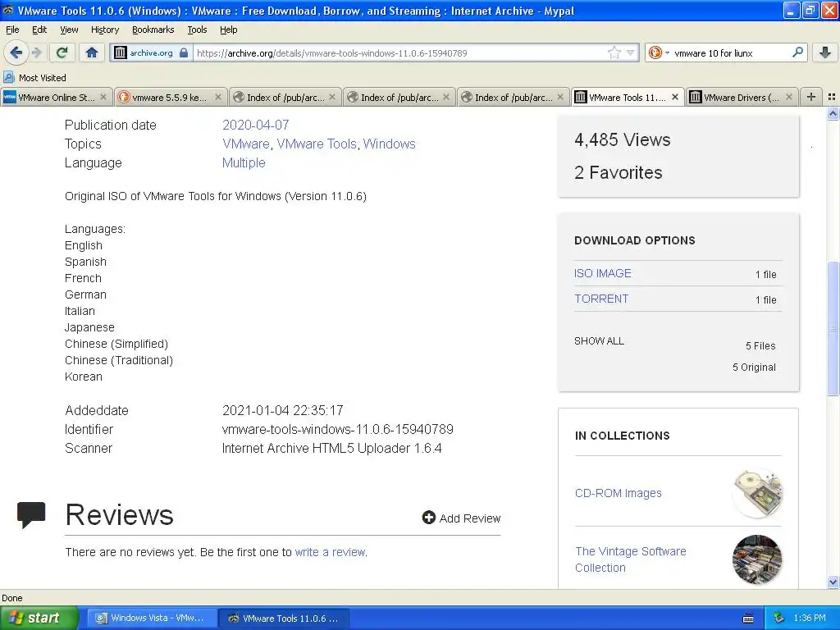Image resolution: width=840 pixels, height=630 pixels.
Task: Open the list all tabs button
Action: 832,97
